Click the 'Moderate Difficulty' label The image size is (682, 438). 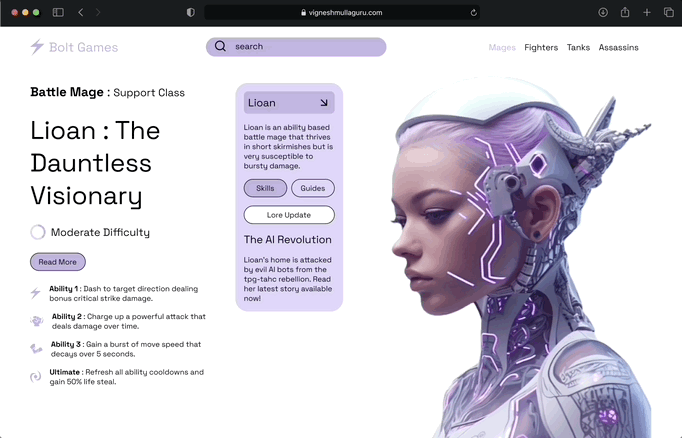pos(100,232)
